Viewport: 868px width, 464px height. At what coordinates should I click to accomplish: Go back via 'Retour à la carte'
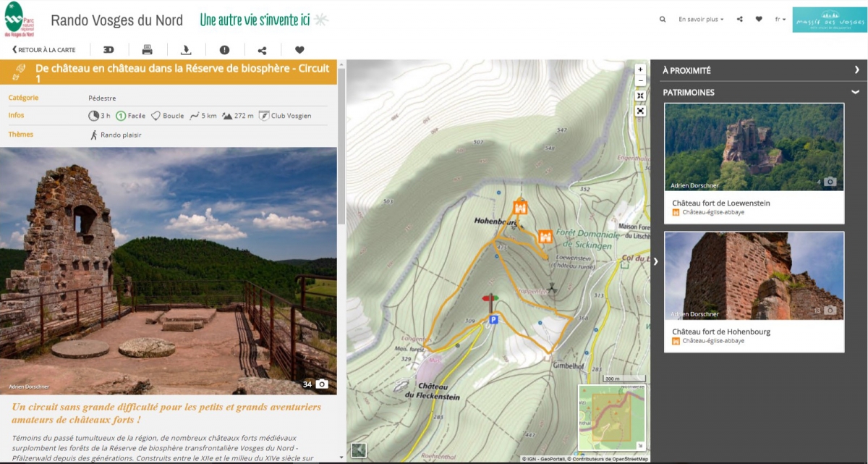pos(44,50)
